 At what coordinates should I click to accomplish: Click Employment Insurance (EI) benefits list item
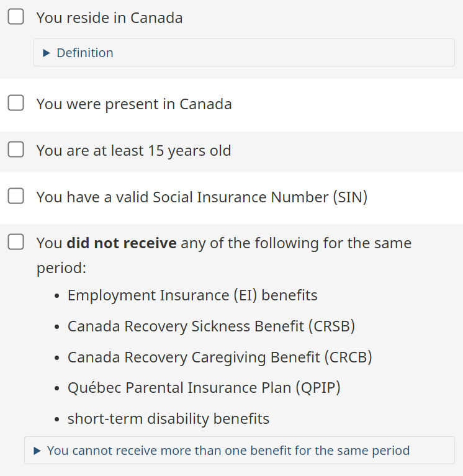[x=192, y=295]
